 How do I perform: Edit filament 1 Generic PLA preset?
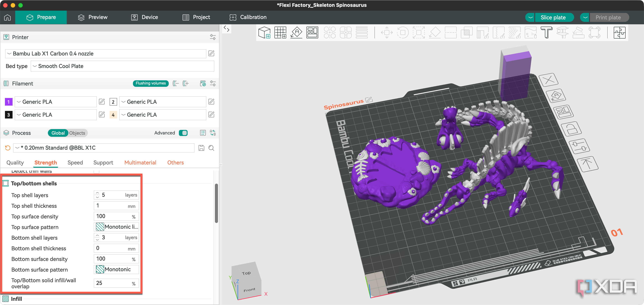[102, 102]
